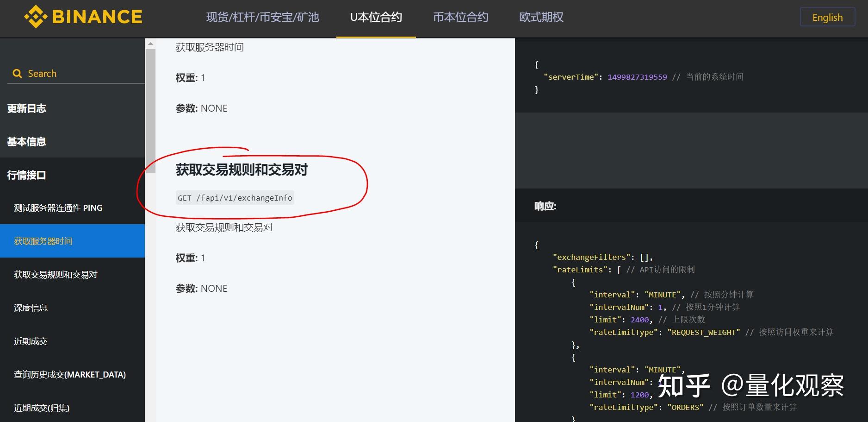Select 测试服务器连通性 PING endpoint

[57, 208]
